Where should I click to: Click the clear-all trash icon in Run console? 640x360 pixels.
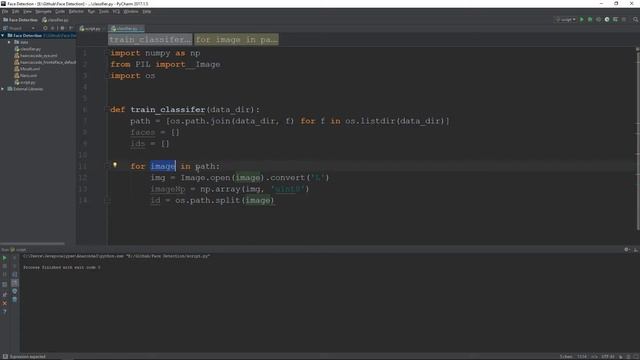pos(15,299)
